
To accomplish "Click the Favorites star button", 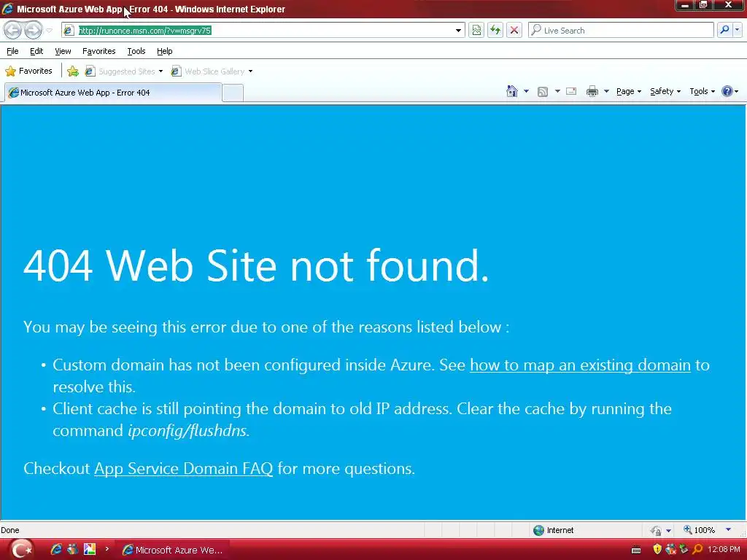I will [28, 71].
